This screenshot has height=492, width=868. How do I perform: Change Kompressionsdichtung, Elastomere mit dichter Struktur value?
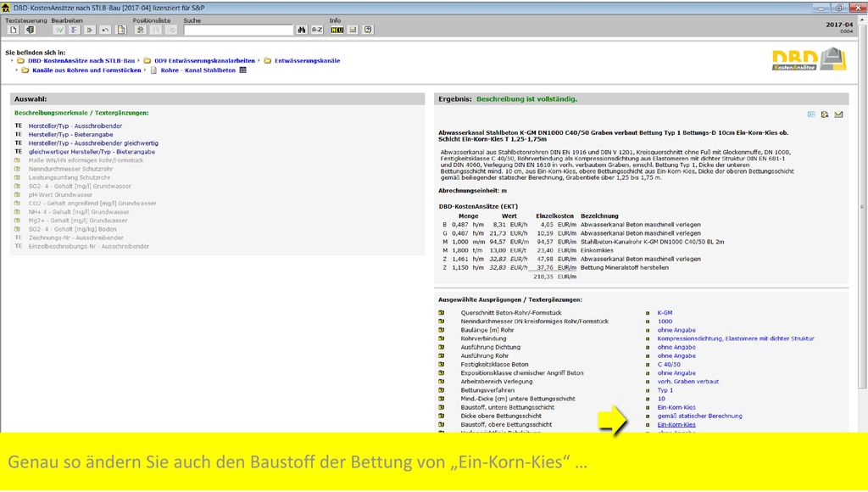[736, 338]
